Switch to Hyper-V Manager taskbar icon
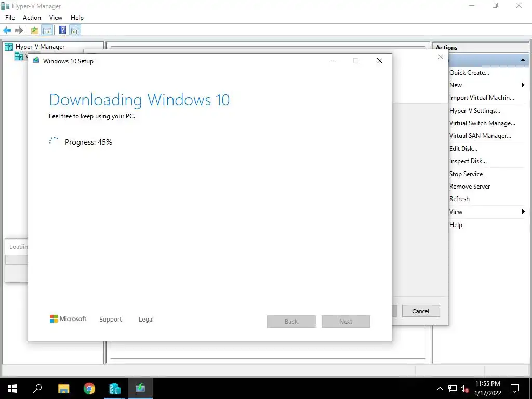This screenshot has width=532, height=399. (115, 389)
